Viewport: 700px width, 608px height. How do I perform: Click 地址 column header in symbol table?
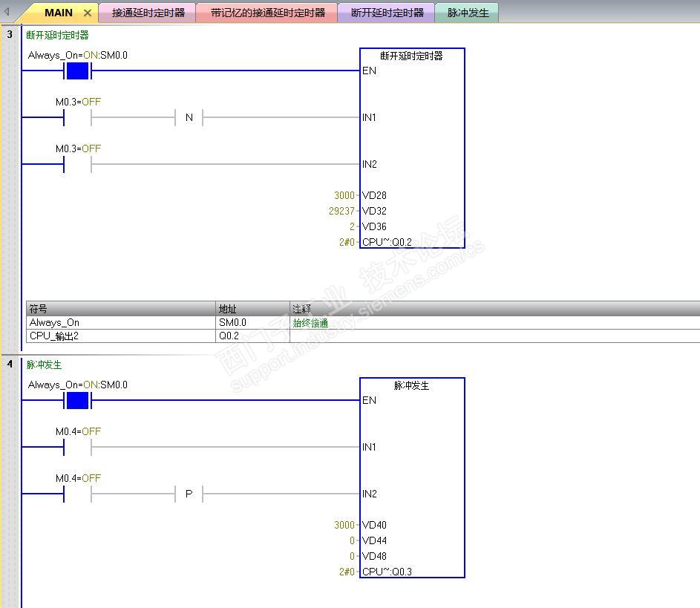pos(252,309)
